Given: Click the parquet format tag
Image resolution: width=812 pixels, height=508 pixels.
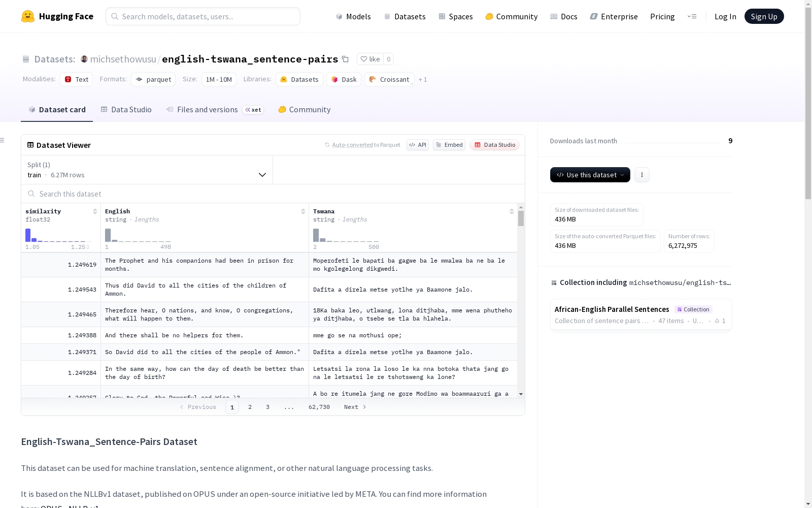Looking at the screenshot, I should [x=153, y=79].
